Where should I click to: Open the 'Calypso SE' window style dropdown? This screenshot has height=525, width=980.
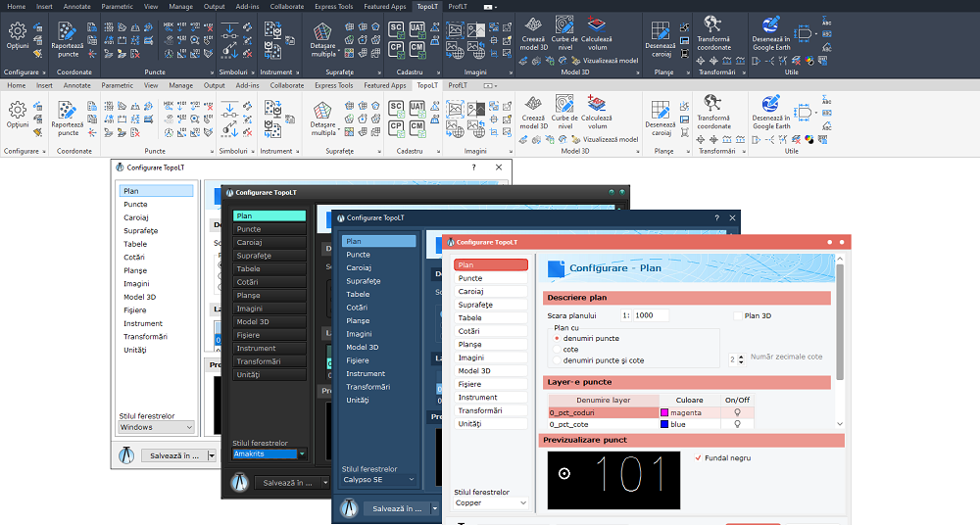[378, 479]
